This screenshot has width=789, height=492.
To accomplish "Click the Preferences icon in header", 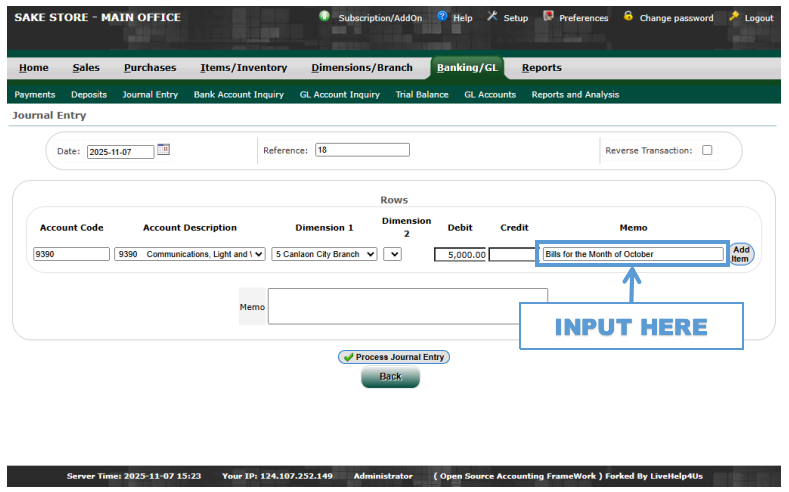I will (x=548, y=17).
